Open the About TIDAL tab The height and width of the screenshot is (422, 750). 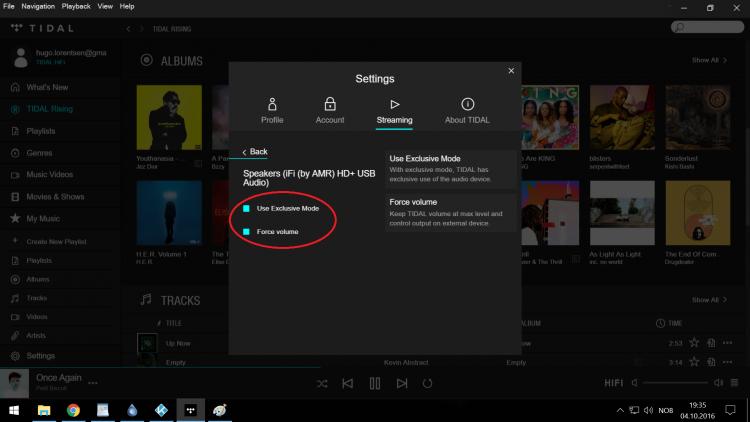[x=467, y=111]
